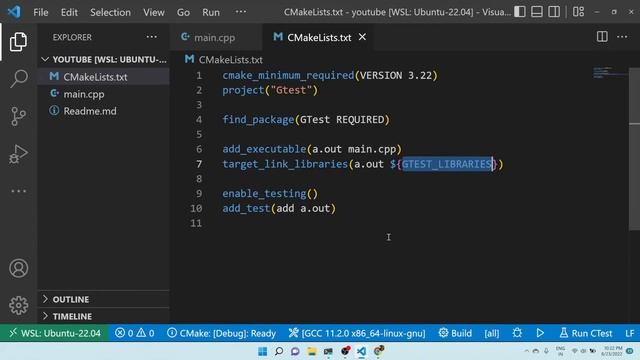Viewport: 640px width, 360px height.
Task: Change the [all] build target
Action: 491,333
